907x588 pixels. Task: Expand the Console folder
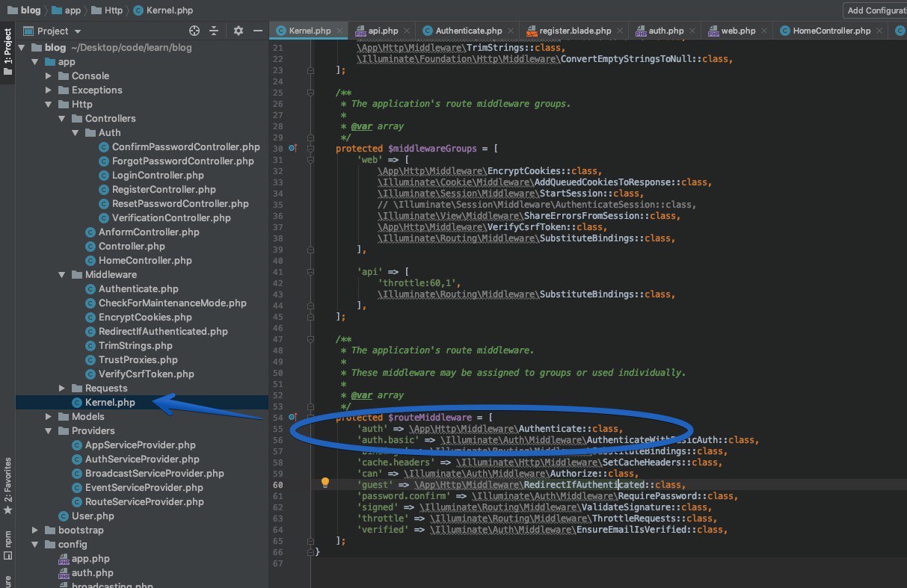click(x=49, y=76)
